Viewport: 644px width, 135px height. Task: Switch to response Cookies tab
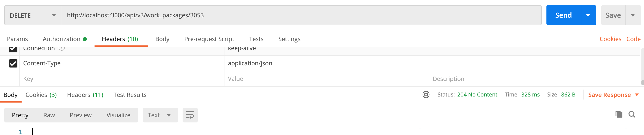click(x=41, y=95)
